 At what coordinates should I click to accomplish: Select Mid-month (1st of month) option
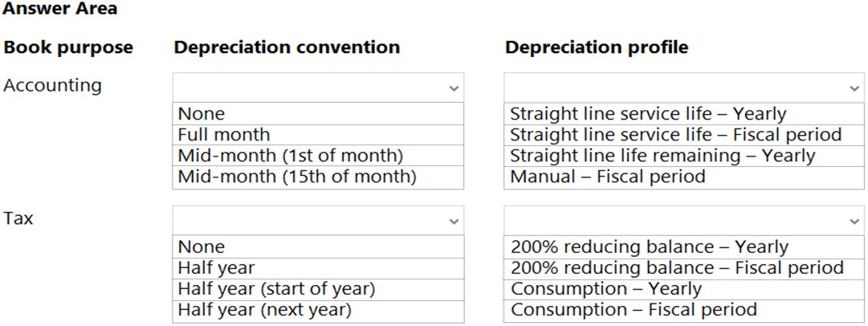pyautogui.click(x=318, y=156)
